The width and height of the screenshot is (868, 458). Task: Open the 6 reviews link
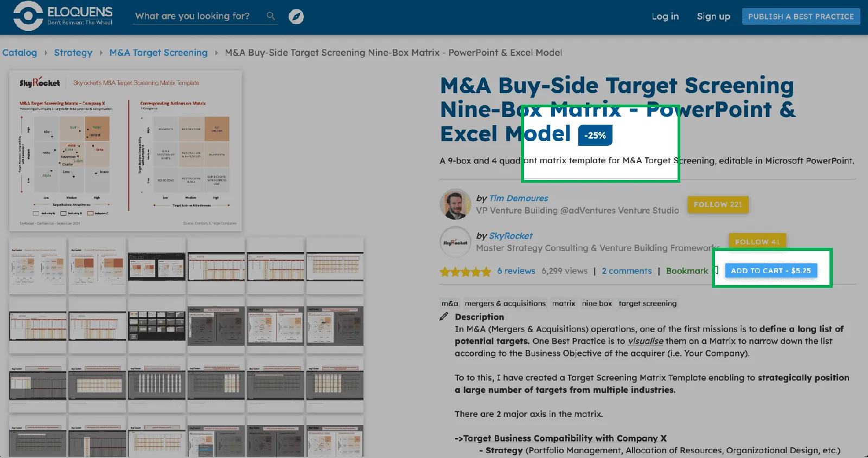[x=516, y=271]
